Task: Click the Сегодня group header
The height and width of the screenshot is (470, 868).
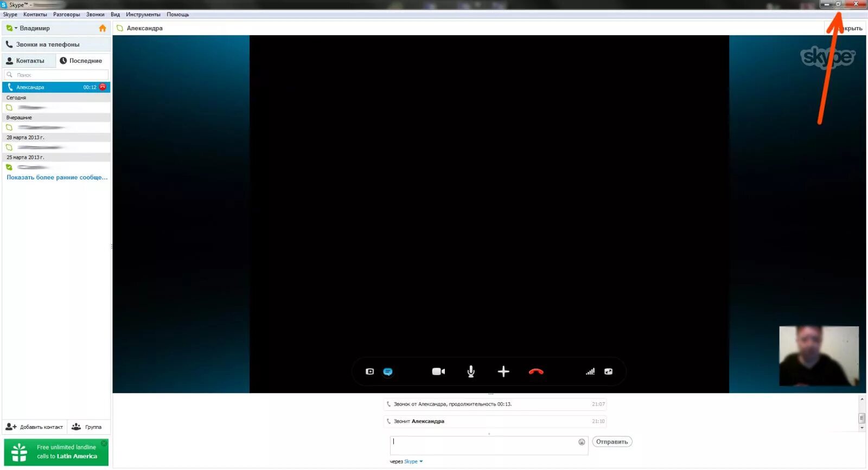Action: pyautogui.click(x=56, y=98)
